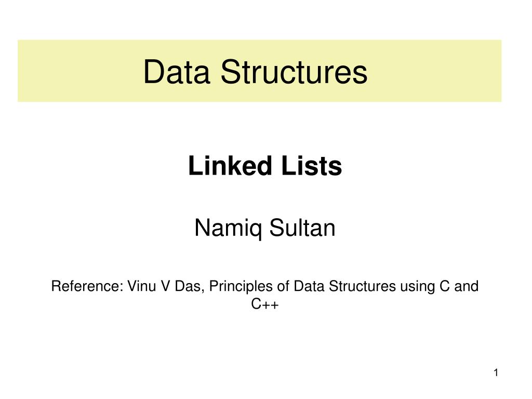
Task: Click the yellow title banner's right empty area
Action: [434, 71]
